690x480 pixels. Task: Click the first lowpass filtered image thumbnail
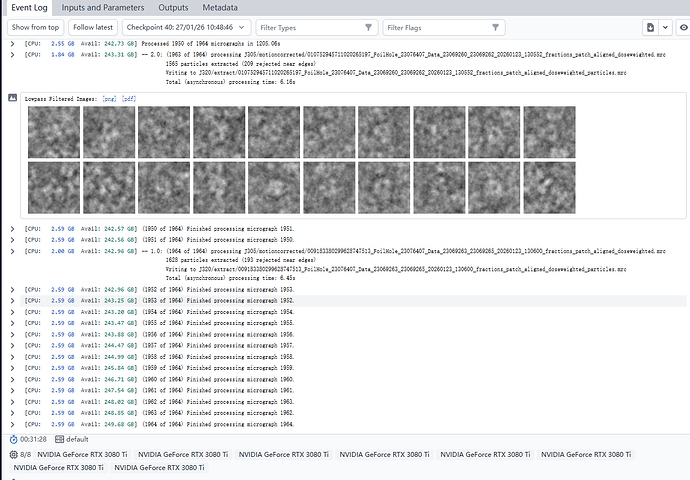click(x=53, y=132)
